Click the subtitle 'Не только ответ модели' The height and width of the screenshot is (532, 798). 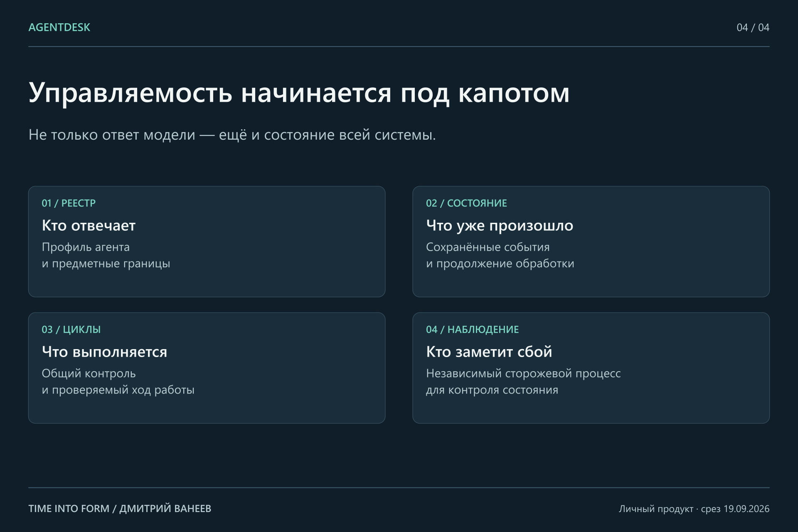tap(112, 135)
